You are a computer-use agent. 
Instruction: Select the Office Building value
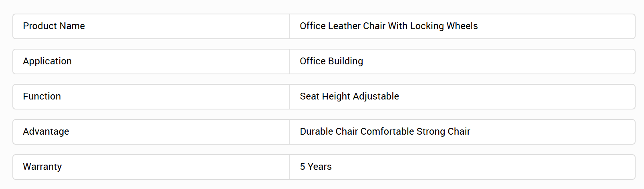331,61
